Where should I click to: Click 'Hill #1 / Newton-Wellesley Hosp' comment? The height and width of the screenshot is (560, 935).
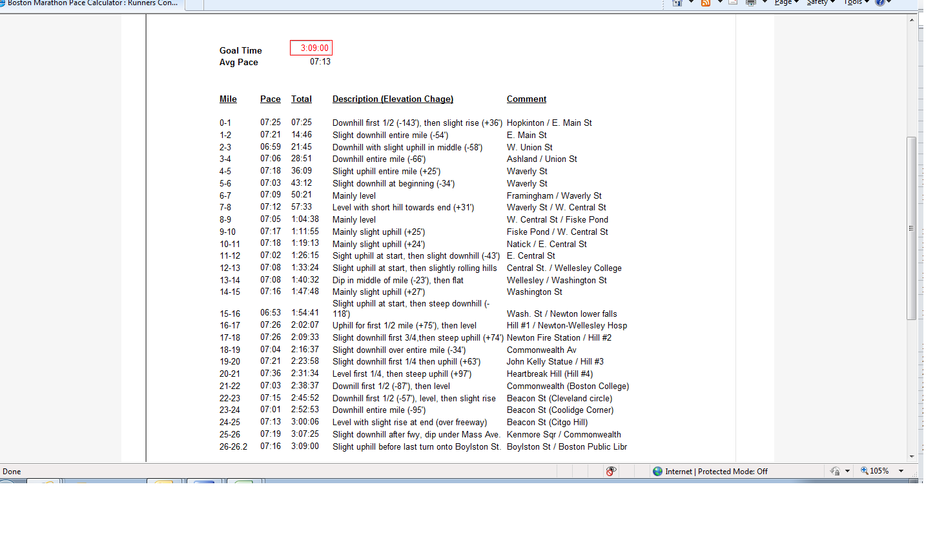coord(567,325)
